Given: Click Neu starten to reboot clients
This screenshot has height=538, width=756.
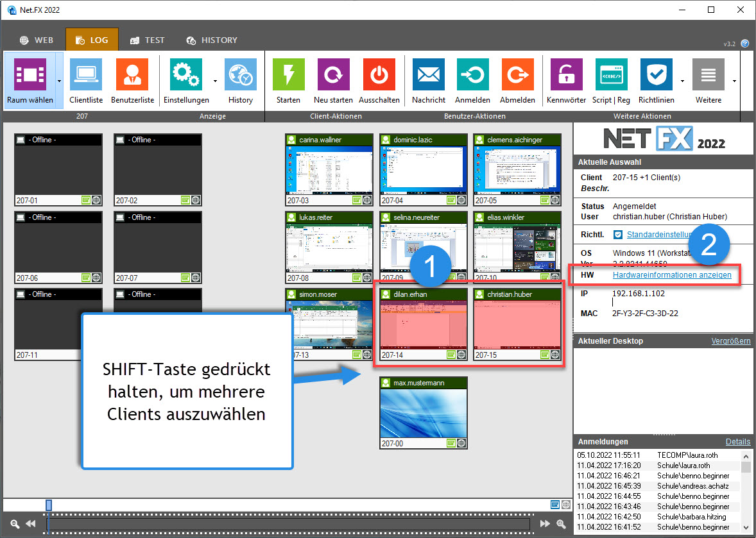Looking at the screenshot, I should coord(334,80).
